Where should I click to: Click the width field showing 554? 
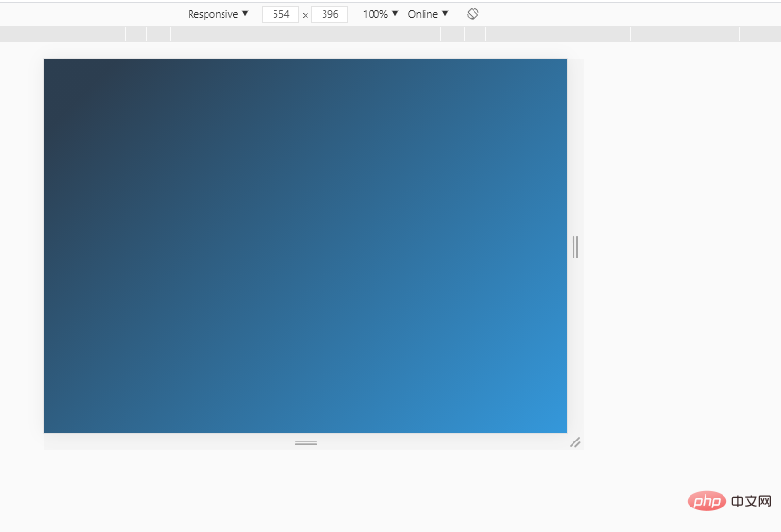coord(281,14)
